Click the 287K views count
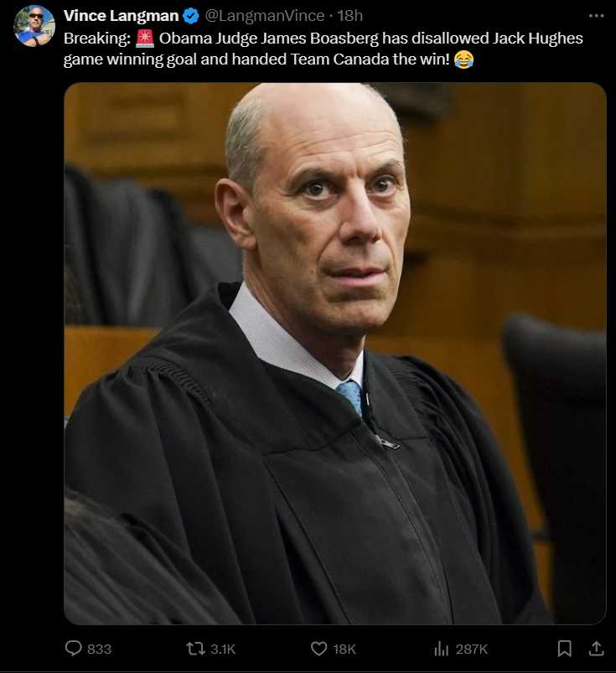This screenshot has height=673, width=616. pos(471,649)
